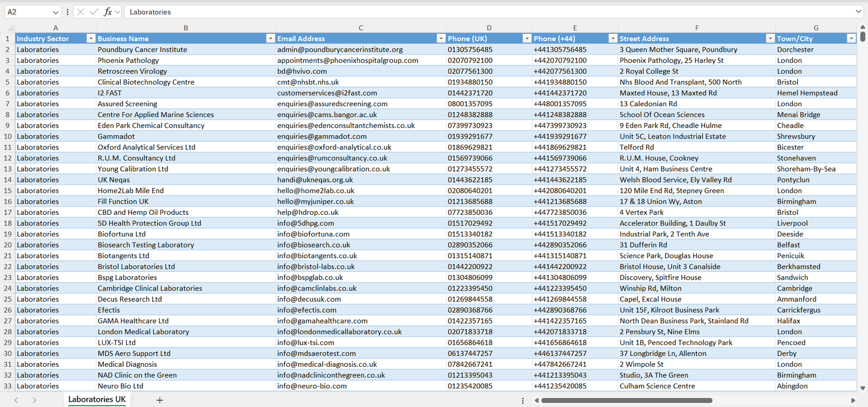Click the next sheet navigation arrow
868x407 pixels.
pos(34,400)
